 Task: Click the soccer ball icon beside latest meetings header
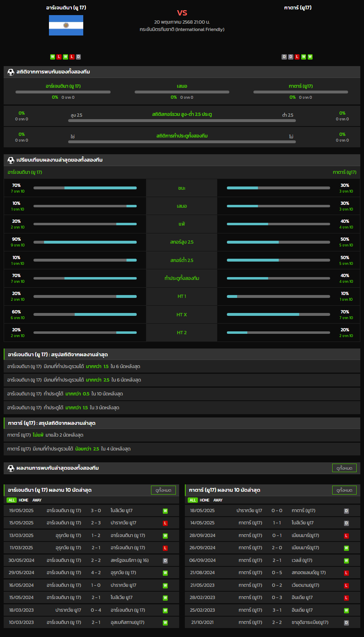pos(11,468)
